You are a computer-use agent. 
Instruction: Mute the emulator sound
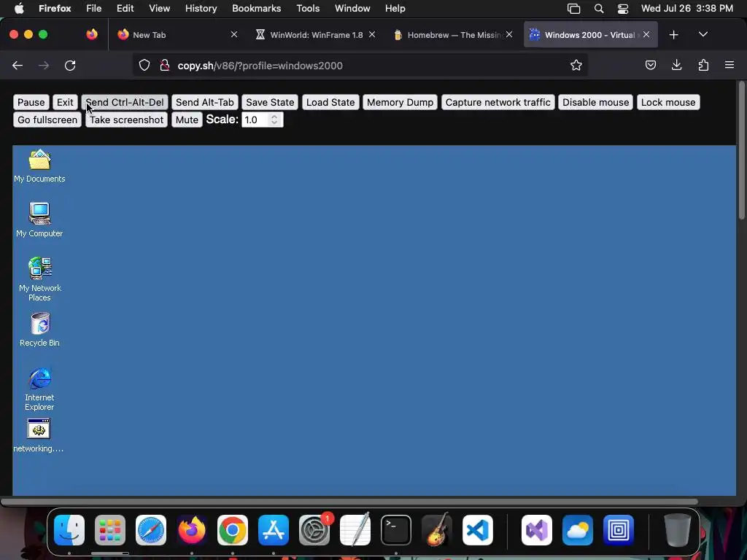pyautogui.click(x=187, y=120)
